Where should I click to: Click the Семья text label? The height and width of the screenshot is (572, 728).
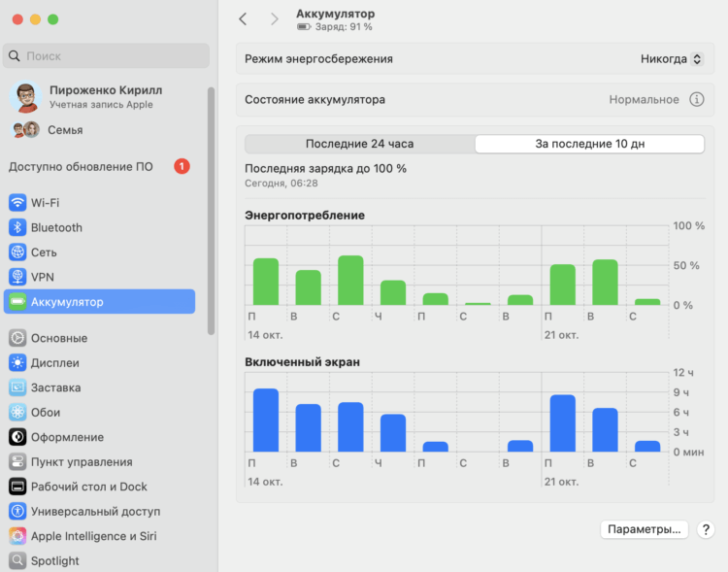(x=65, y=130)
